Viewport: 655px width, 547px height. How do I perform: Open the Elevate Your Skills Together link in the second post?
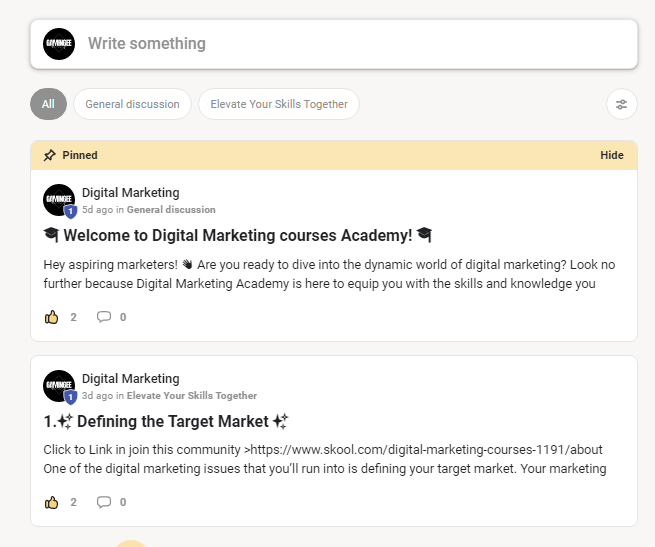click(x=192, y=396)
